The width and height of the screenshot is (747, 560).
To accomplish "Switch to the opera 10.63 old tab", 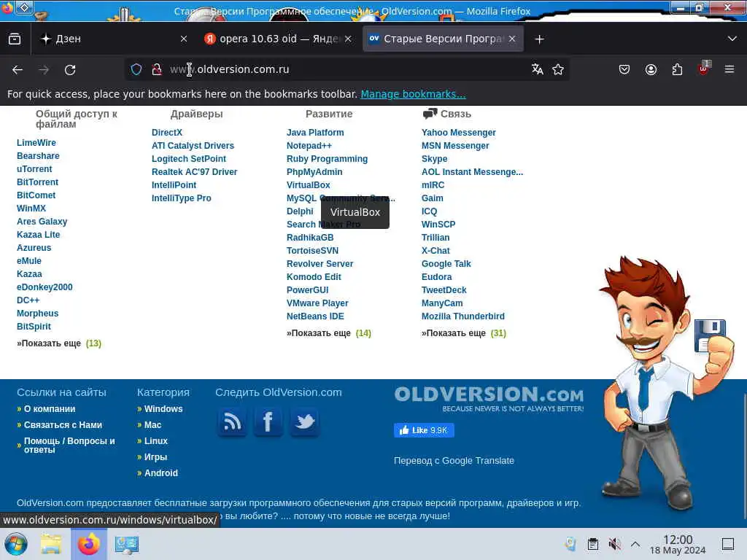I will [x=278, y=39].
